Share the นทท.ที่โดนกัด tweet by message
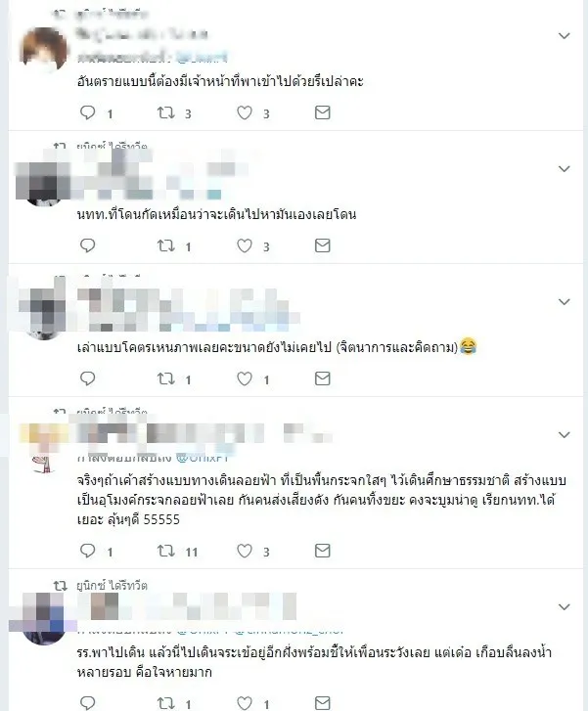The width and height of the screenshot is (588, 711). [322, 245]
